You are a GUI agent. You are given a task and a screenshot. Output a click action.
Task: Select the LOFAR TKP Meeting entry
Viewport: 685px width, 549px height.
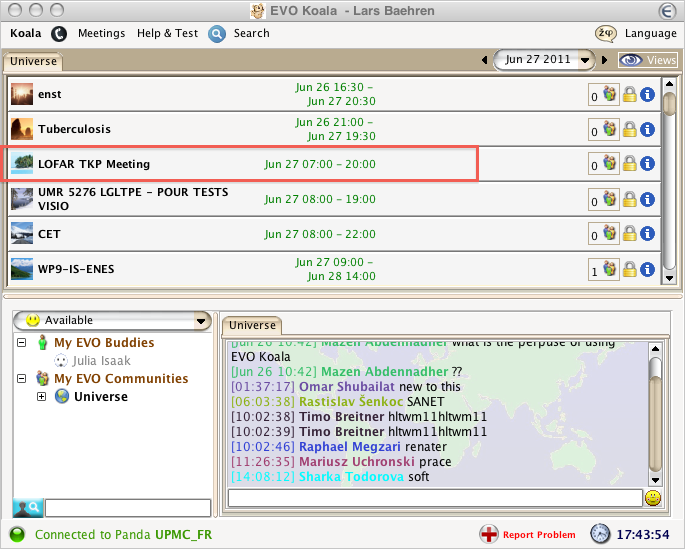334,164
